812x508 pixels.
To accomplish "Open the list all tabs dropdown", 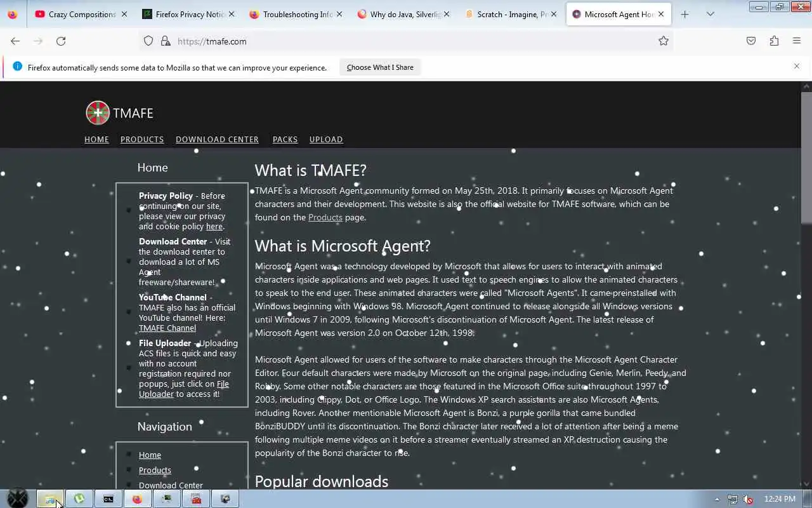I will coord(710,14).
